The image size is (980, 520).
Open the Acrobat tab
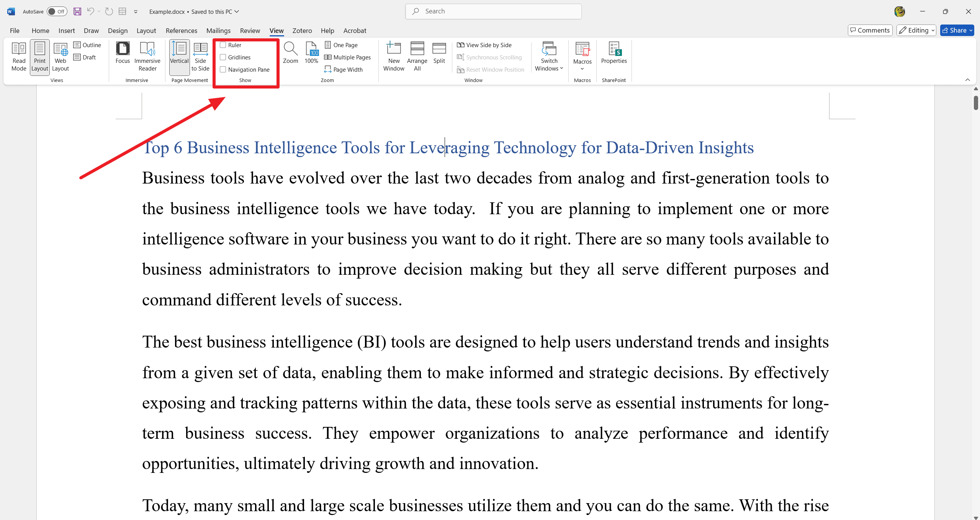[x=355, y=31]
